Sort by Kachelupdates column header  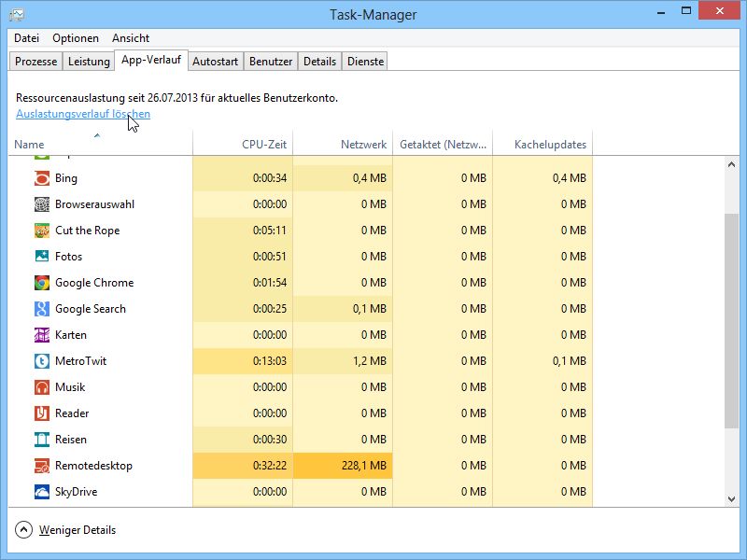click(x=543, y=144)
